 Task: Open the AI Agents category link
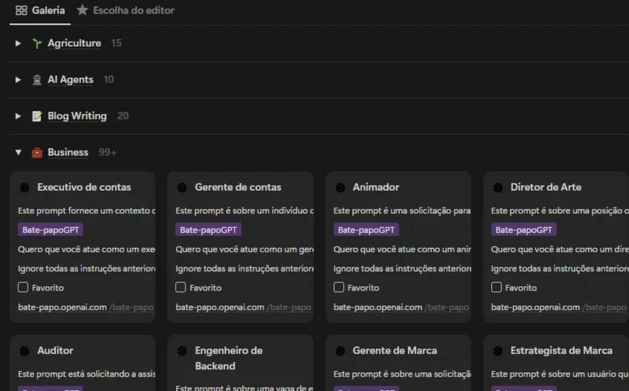coord(71,80)
